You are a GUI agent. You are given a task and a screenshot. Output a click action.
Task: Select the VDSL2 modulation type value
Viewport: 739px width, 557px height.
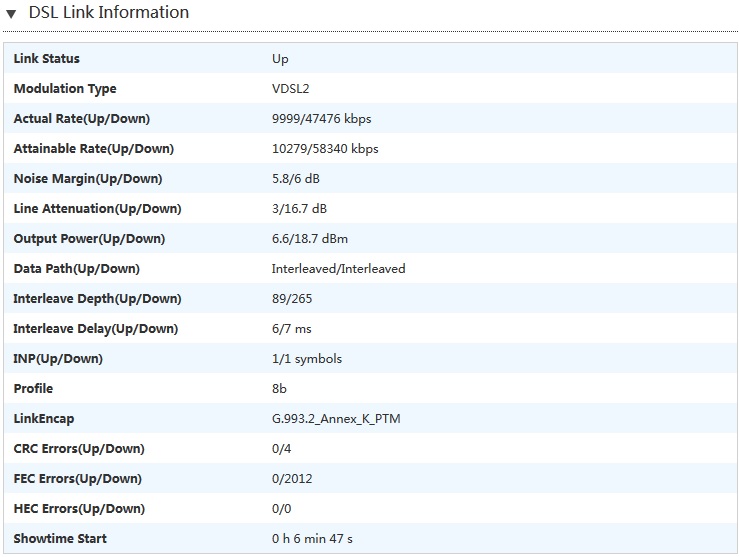(291, 89)
